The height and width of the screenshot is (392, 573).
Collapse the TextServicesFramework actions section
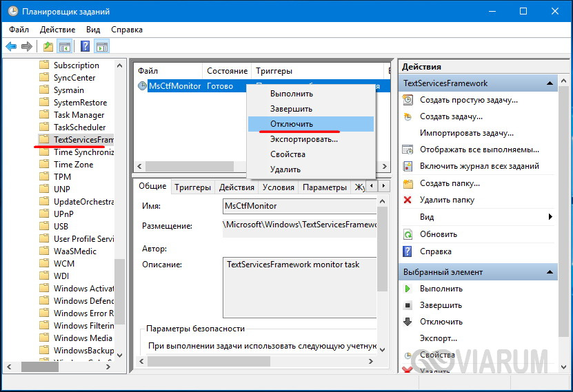[x=550, y=83]
